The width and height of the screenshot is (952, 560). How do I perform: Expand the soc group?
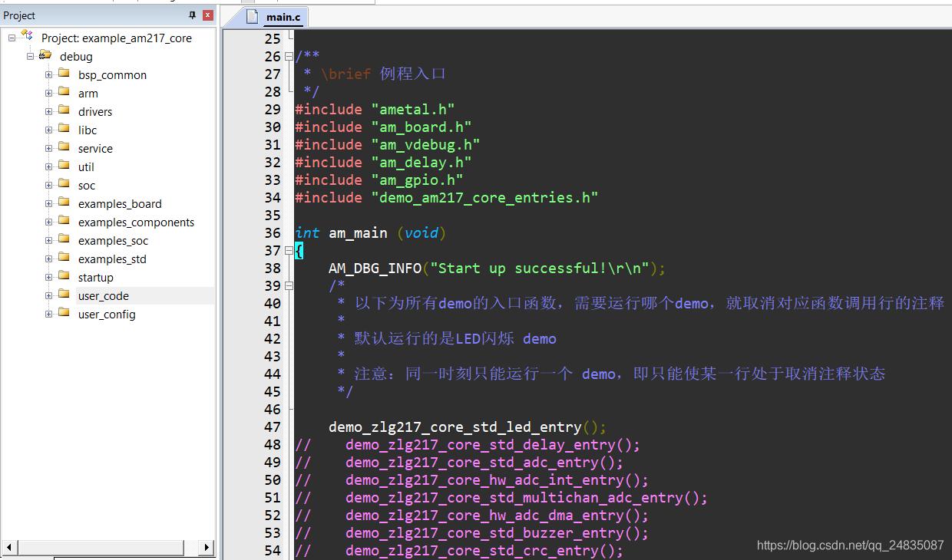click(x=48, y=185)
